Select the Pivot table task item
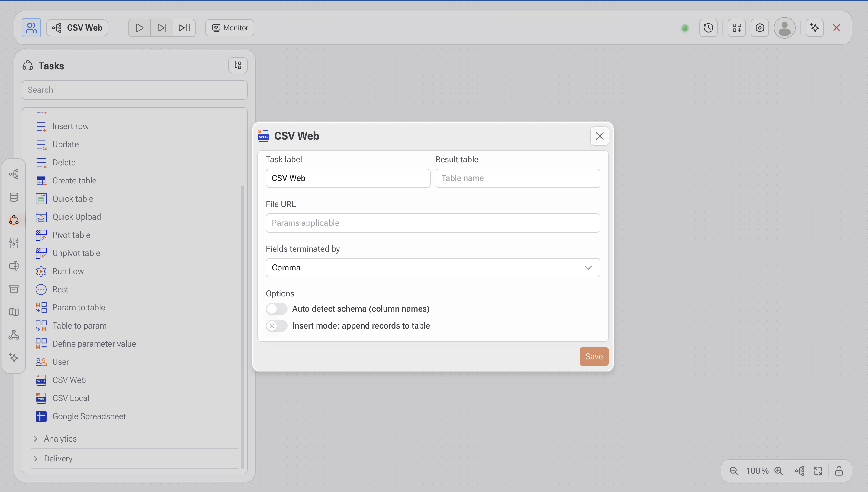This screenshot has height=492, width=868. pos(71,235)
